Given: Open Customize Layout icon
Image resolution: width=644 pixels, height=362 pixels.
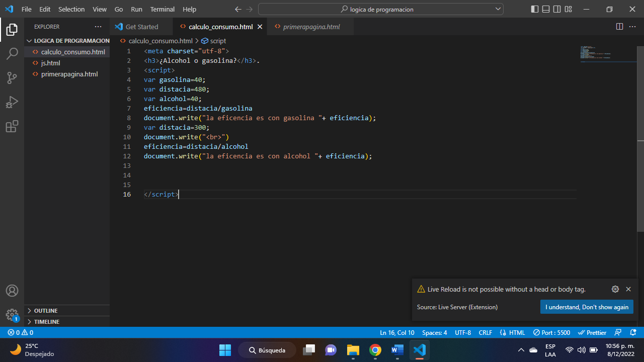Looking at the screenshot, I should [x=569, y=9].
